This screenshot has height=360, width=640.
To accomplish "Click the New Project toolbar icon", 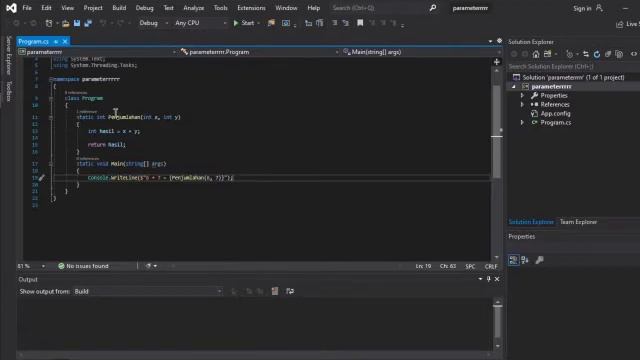I will click(x=49, y=23).
